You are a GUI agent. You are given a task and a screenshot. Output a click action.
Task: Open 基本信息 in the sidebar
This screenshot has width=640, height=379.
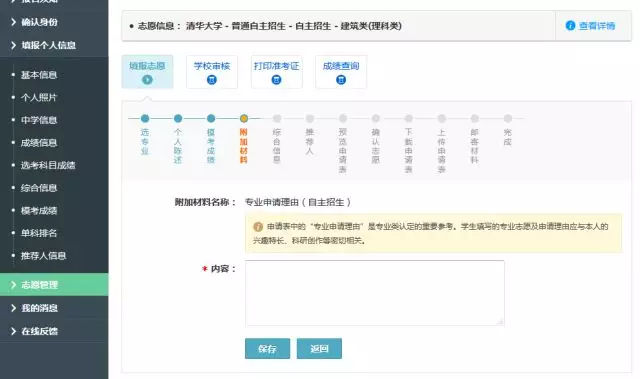(39, 75)
